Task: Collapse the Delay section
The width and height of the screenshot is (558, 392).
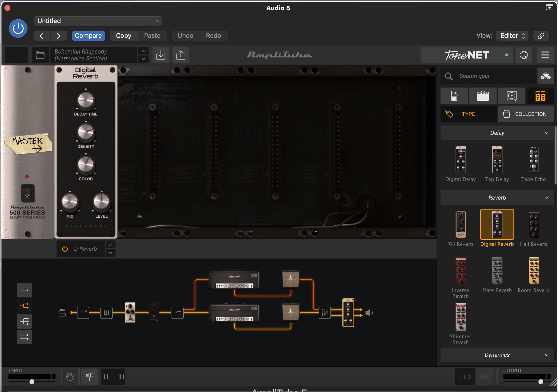Action: [497, 133]
